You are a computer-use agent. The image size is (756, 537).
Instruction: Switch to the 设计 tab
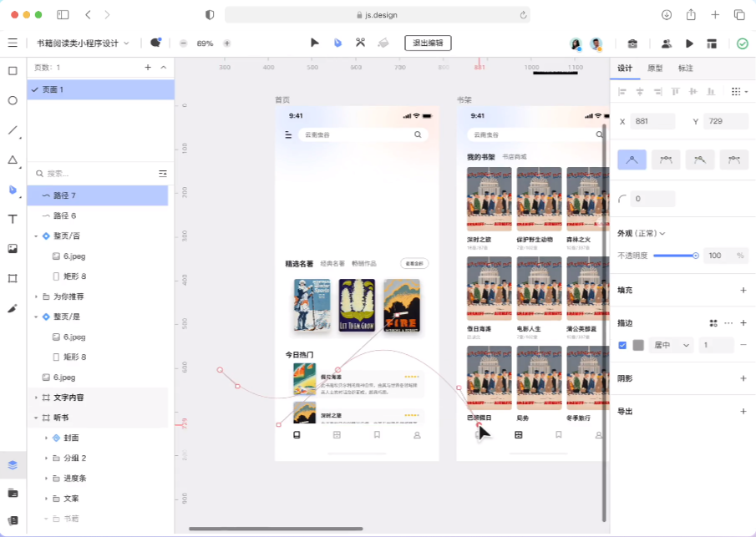point(625,68)
